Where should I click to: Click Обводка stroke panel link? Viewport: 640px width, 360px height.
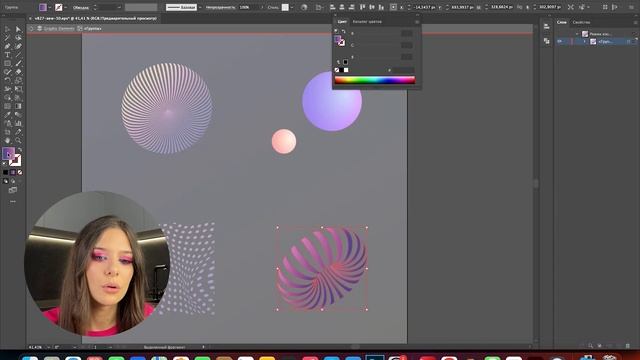[81, 7]
